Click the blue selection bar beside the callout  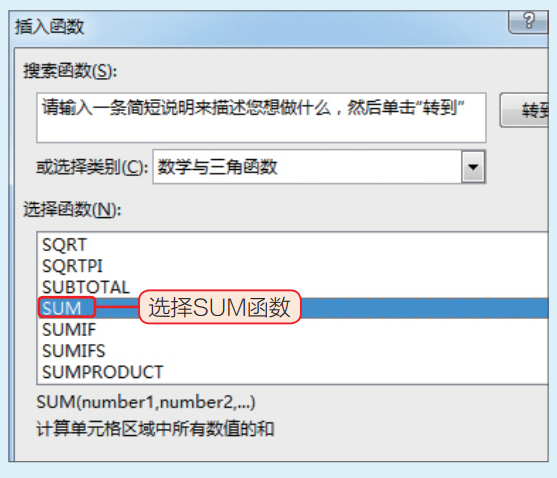click(424, 308)
